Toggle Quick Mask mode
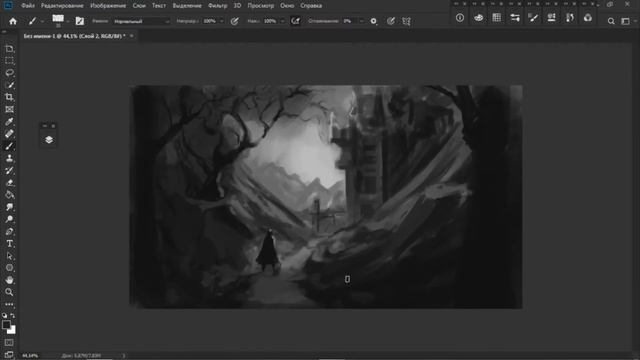 (x=9, y=342)
